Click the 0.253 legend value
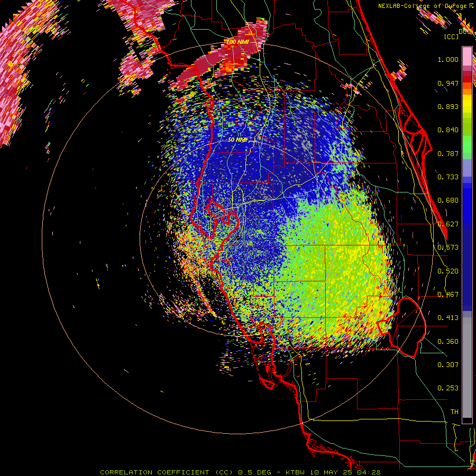Image resolution: width=476 pixels, height=476 pixels. 448,388
